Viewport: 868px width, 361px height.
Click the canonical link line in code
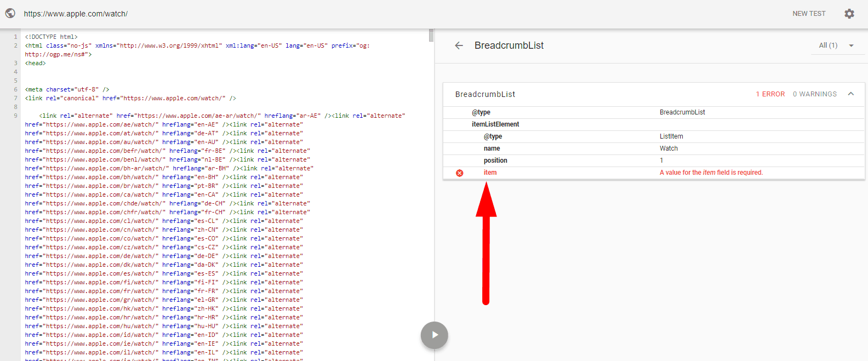130,98
